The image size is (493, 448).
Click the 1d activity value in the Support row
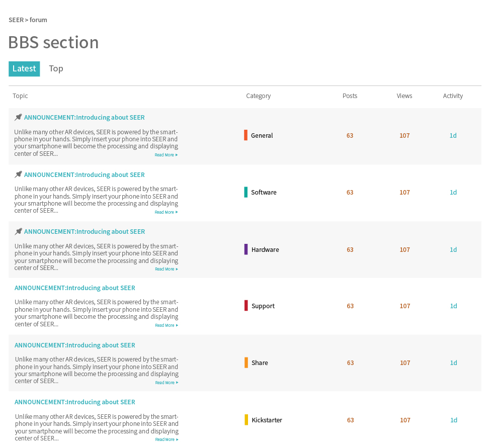point(453,306)
